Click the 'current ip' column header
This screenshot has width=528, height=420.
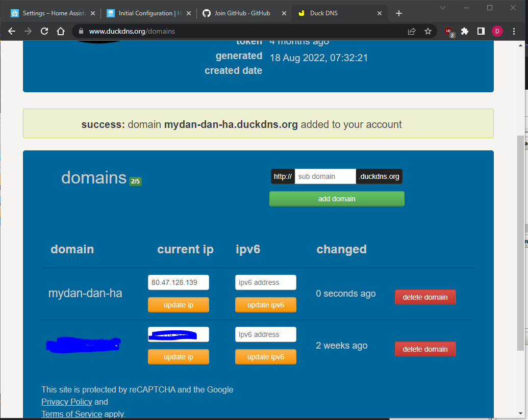tap(186, 249)
